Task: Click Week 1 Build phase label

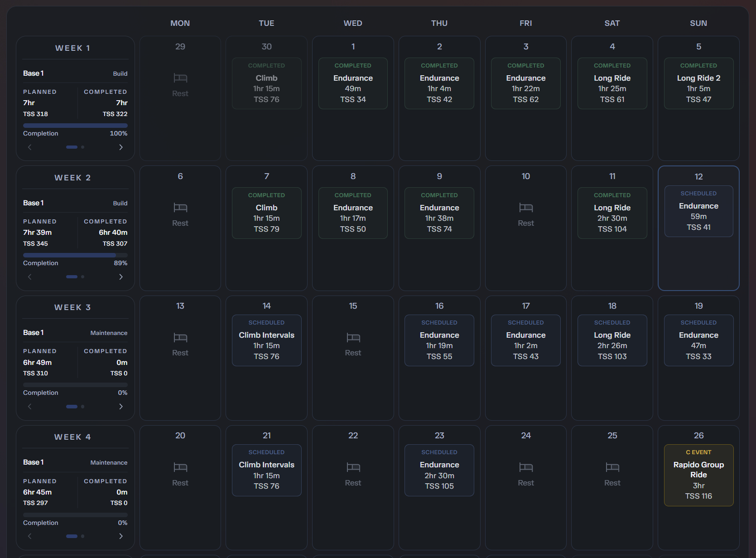Action: tap(120, 73)
